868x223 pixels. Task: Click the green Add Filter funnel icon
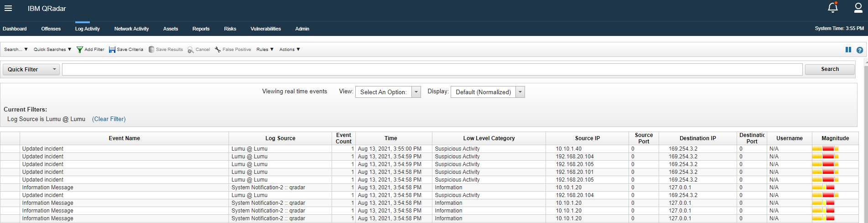pos(80,50)
